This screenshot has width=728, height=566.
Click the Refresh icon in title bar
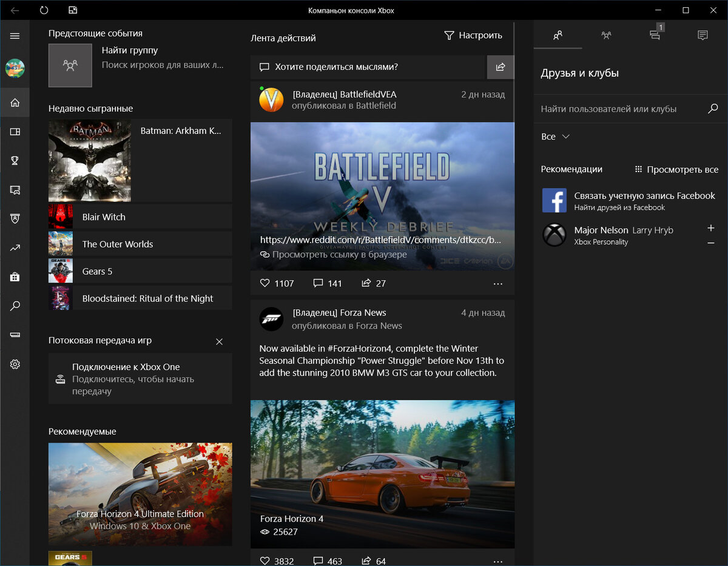[x=44, y=10]
